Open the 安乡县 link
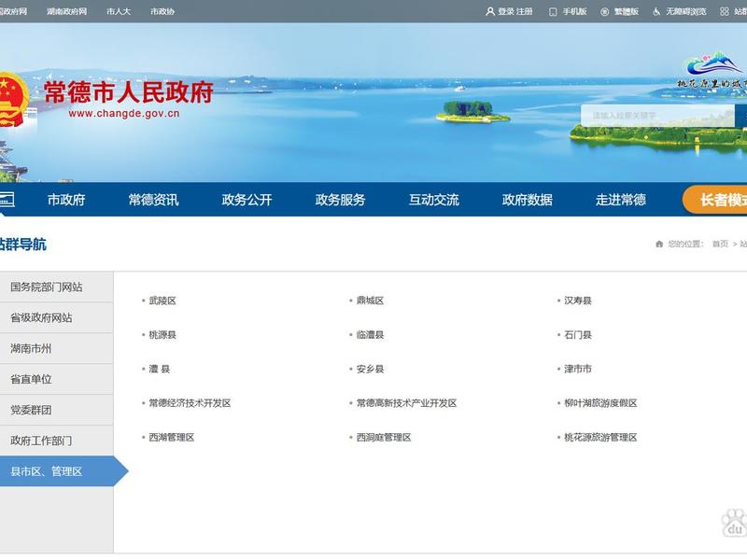The height and width of the screenshot is (560, 747). [x=370, y=369]
